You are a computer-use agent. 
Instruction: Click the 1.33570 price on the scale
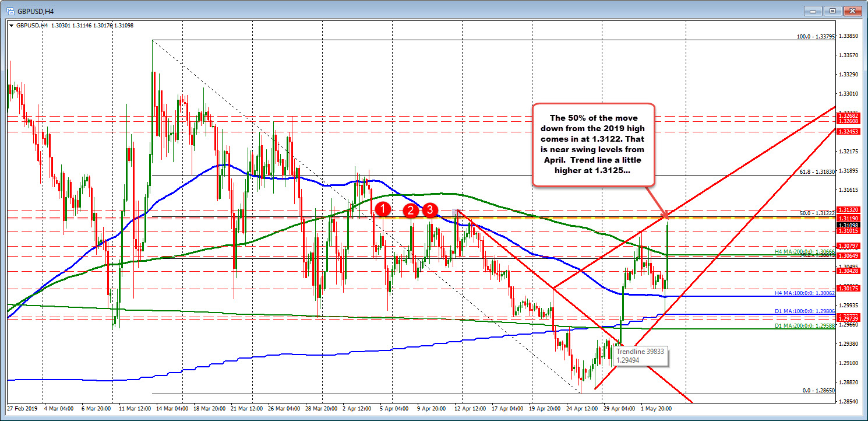point(849,55)
